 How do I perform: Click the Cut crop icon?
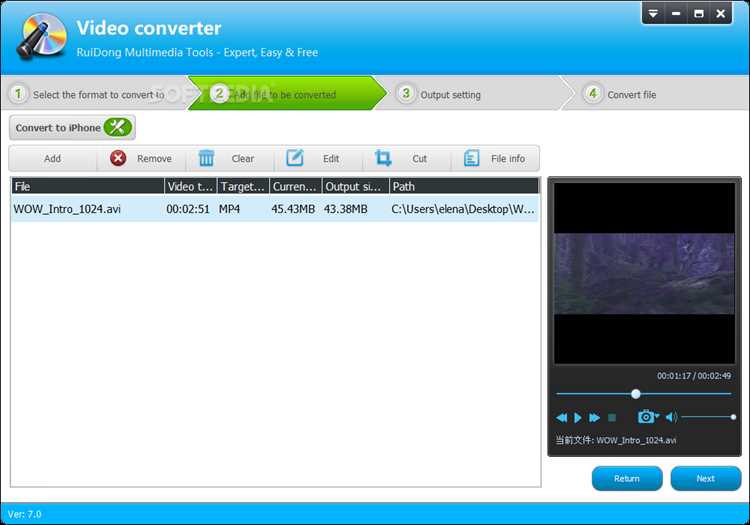[383, 158]
